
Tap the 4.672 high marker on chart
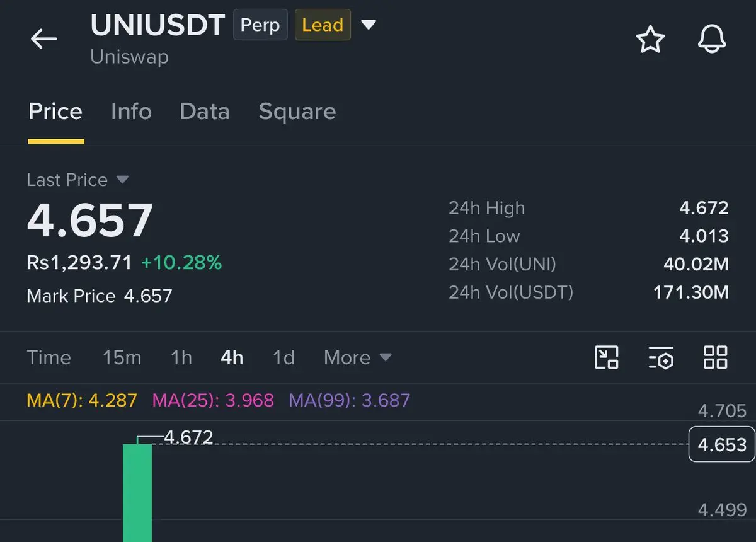(x=188, y=437)
